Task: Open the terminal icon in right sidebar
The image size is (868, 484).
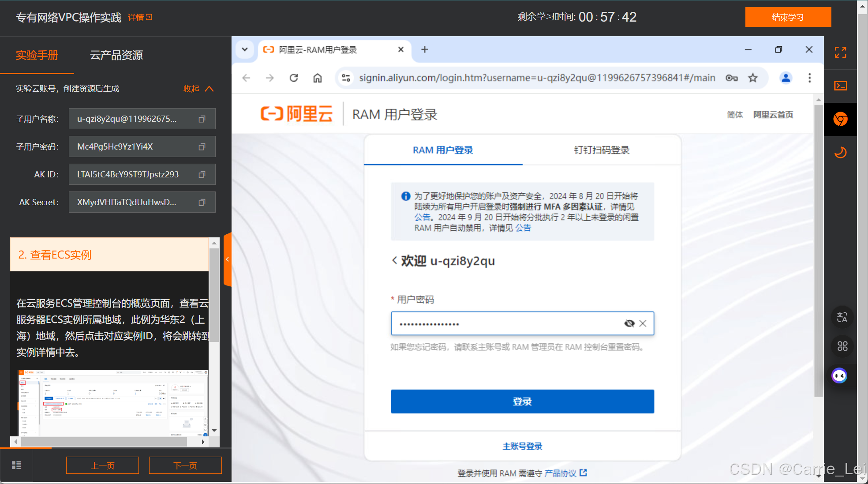Action: coord(840,86)
